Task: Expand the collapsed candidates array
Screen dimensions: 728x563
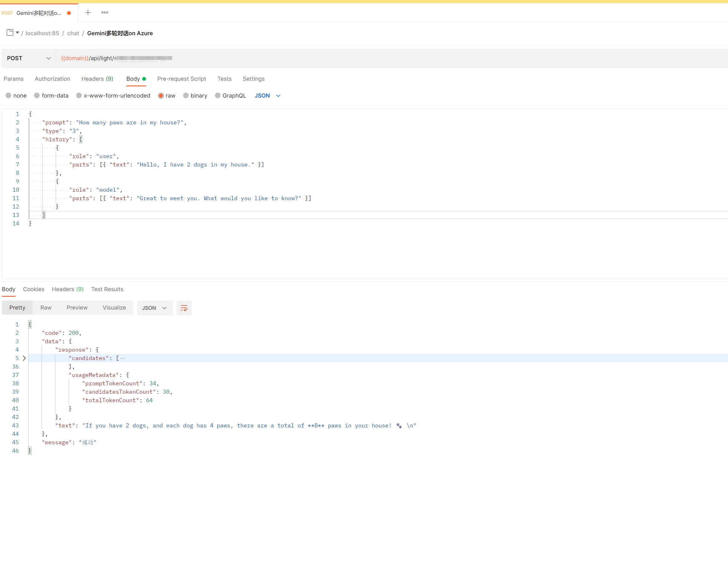Action: point(24,358)
